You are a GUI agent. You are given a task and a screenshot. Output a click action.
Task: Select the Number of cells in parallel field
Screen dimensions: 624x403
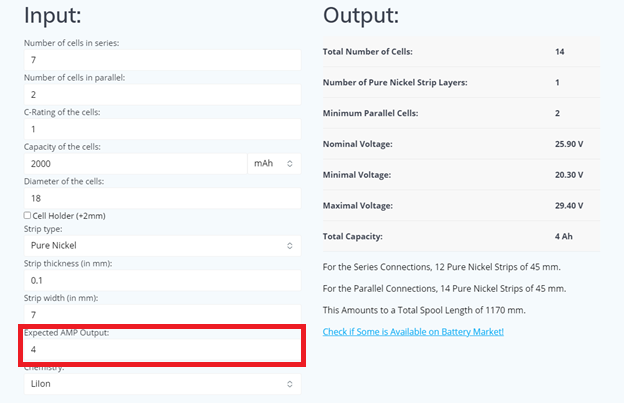coord(161,95)
